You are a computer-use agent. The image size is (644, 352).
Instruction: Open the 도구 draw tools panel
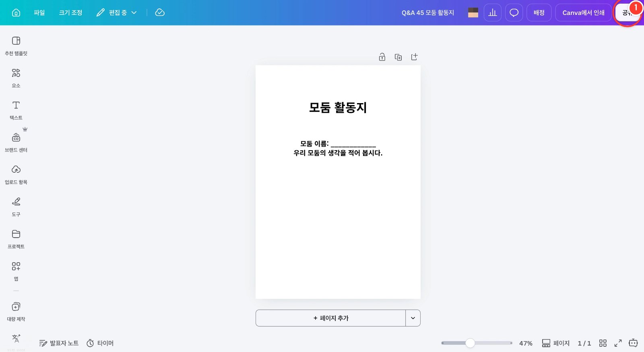pos(16,207)
